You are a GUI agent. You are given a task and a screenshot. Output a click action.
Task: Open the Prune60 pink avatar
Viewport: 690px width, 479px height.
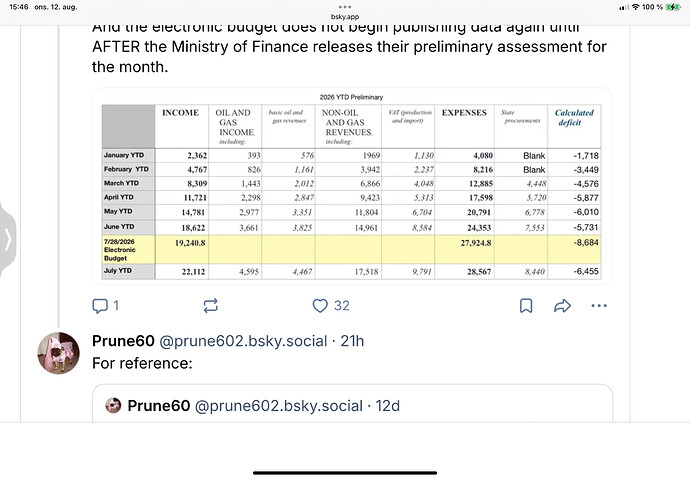(59, 353)
